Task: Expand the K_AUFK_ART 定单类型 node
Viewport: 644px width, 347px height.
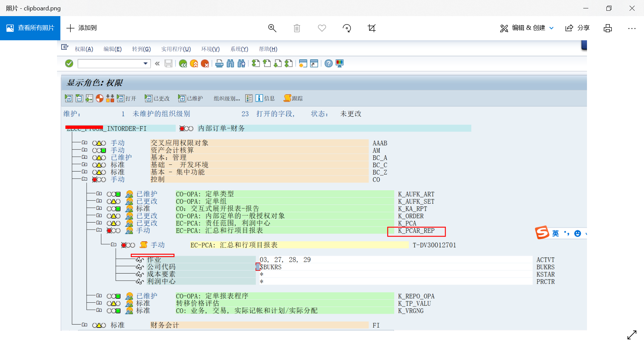Action: click(99, 194)
